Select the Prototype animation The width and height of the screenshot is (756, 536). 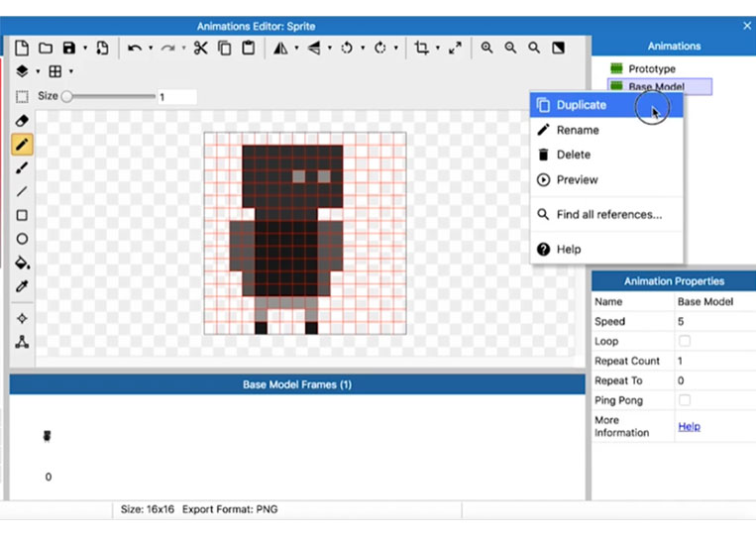pyautogui.click(x=651, y=68)
